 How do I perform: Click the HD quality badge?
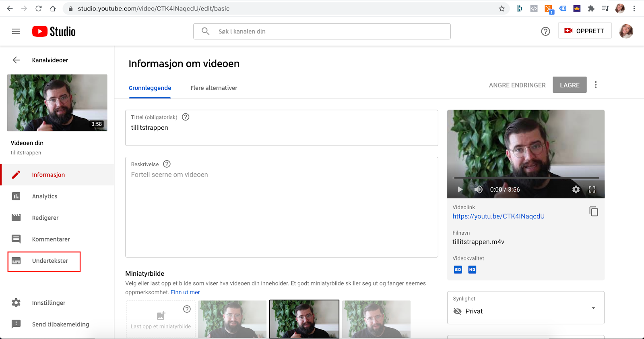pos(472,270)
